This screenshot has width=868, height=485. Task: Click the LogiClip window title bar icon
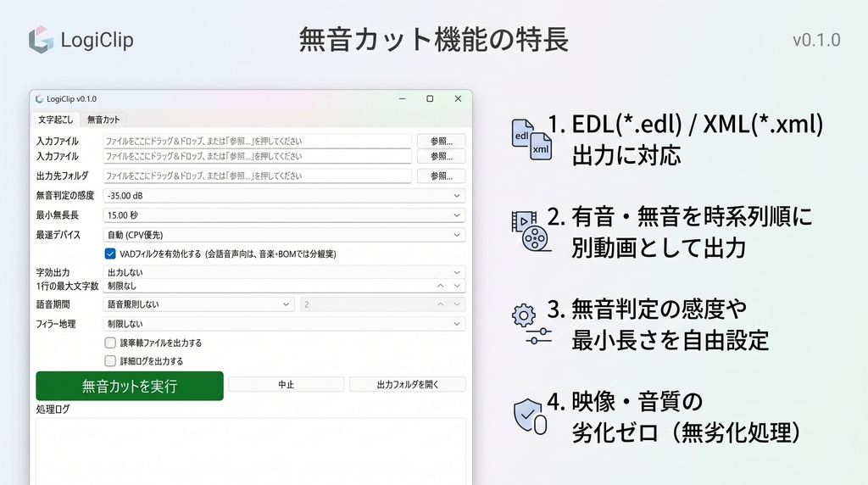coord(39,99)
